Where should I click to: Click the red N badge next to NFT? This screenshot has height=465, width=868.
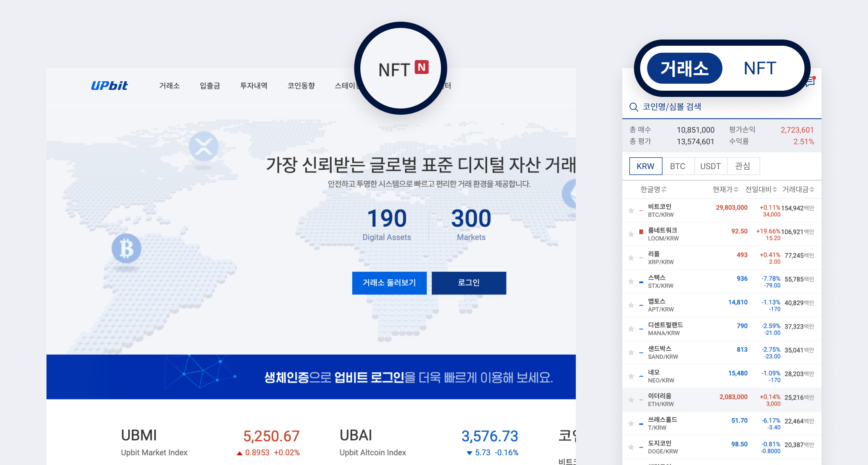pyautogui.click(x=422, y=67)
